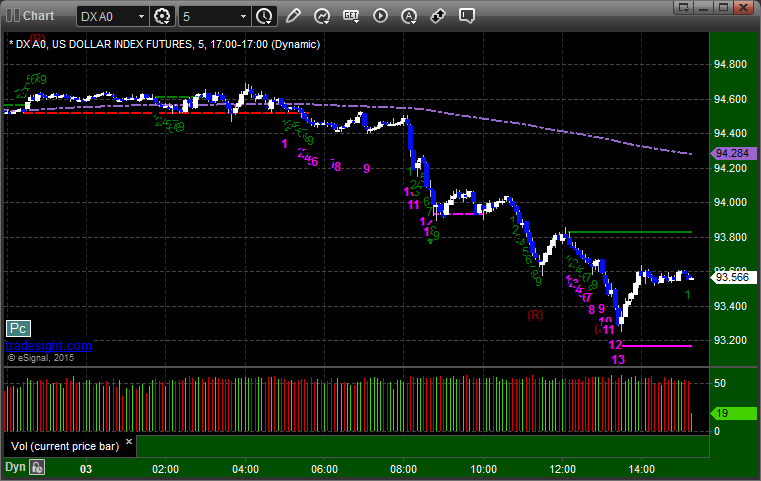Viewport: 761px width, 481px height.
Task: Click the 08:00 time axis label
Action: click(404, 469)
